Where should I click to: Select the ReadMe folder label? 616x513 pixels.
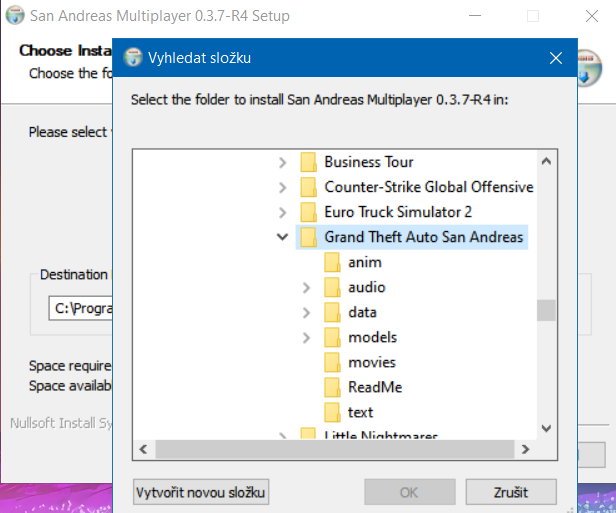click(x=375, y=388)
